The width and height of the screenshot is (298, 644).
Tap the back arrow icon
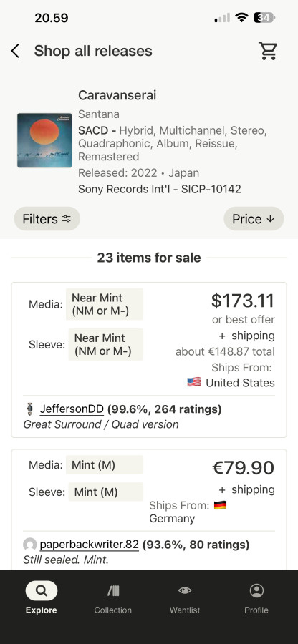point(15,52)
